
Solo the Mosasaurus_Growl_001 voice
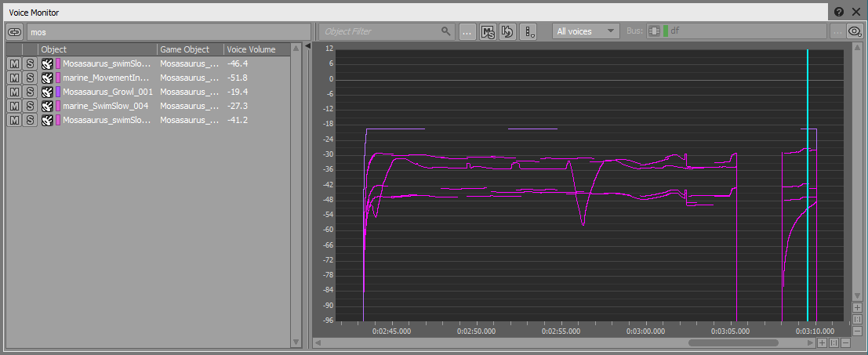coord(30,92)
